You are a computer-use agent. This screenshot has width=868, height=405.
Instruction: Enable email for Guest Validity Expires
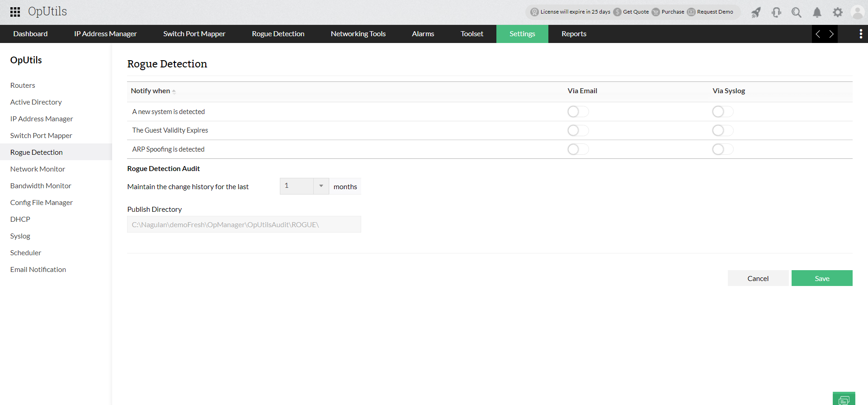[x=578, y=130]
